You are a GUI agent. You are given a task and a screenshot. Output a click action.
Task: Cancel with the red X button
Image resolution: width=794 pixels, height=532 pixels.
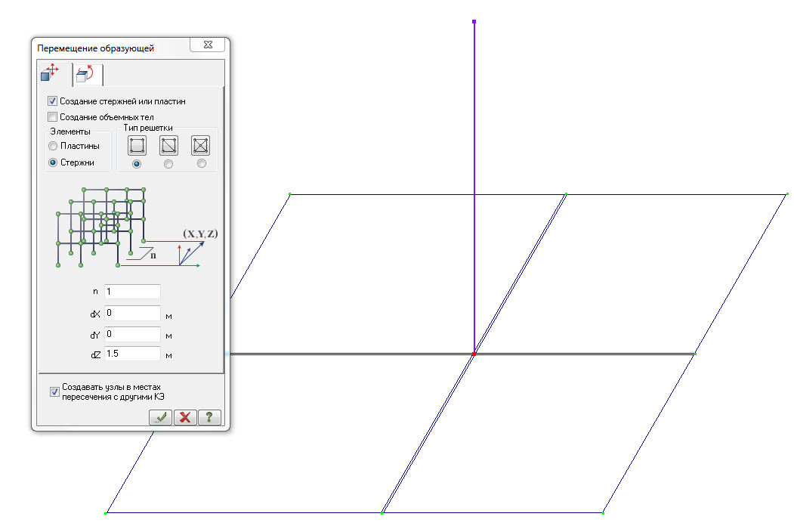pos(185,417)
